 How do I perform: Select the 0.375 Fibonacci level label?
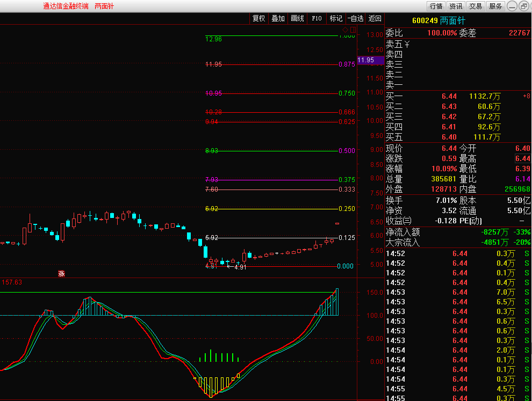(x=347, y=180)
